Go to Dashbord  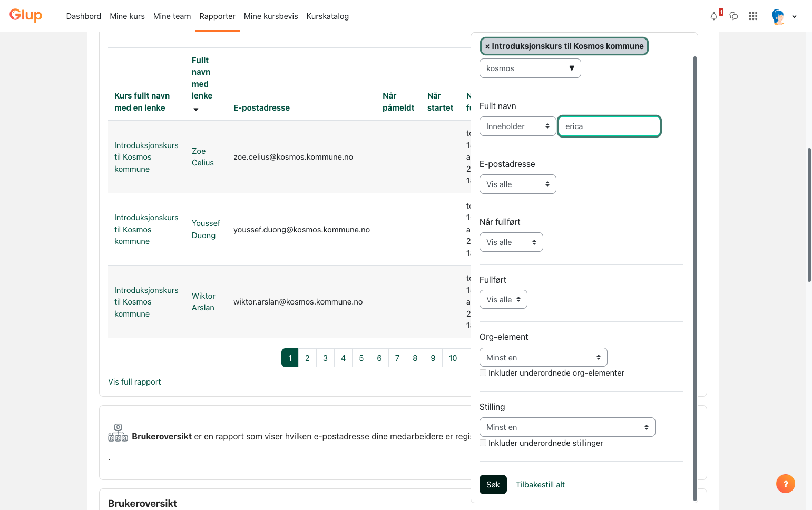point(84,16)
